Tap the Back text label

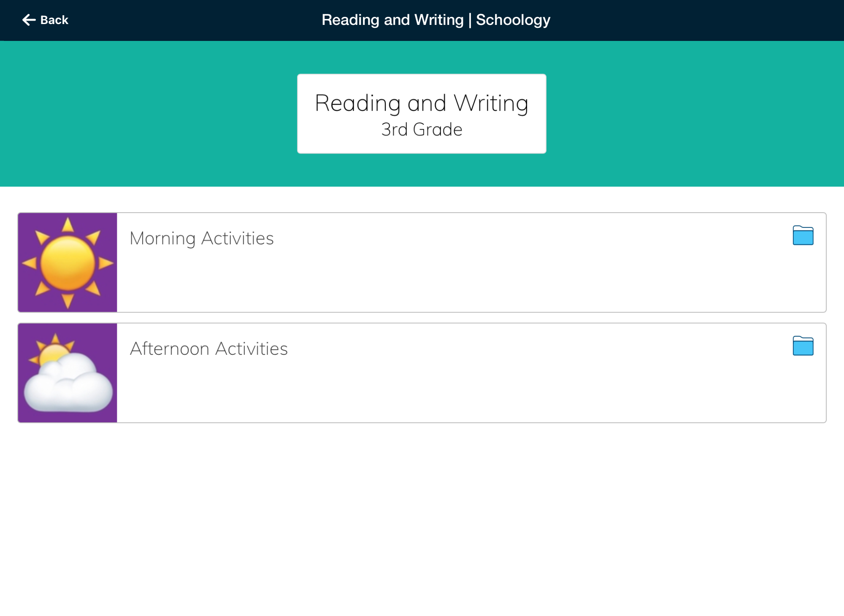point(54,20)
